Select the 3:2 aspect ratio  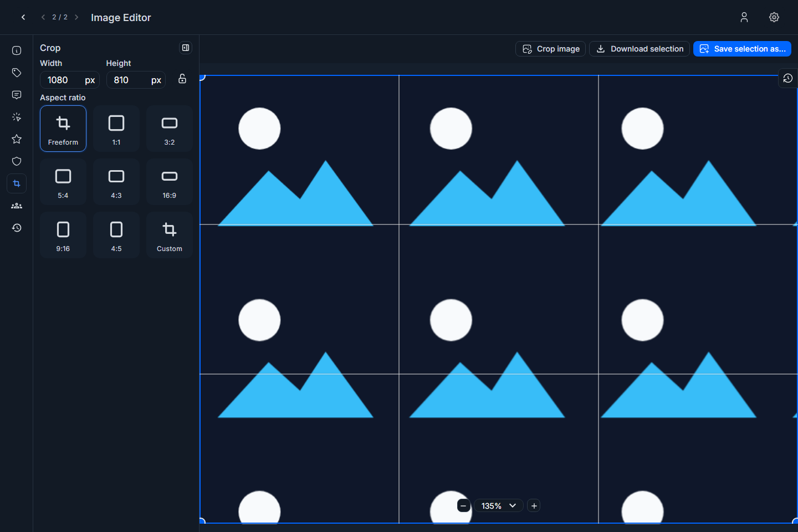[170, 129]
